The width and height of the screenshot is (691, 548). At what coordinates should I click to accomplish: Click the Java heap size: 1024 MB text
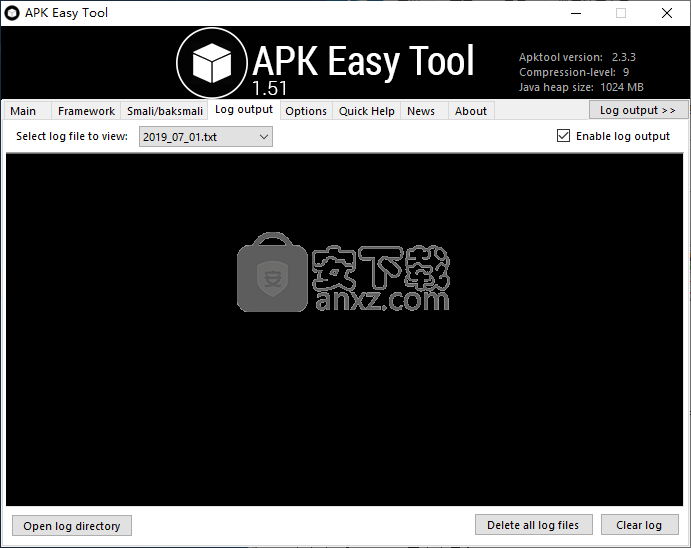click(x=581, y=87)
